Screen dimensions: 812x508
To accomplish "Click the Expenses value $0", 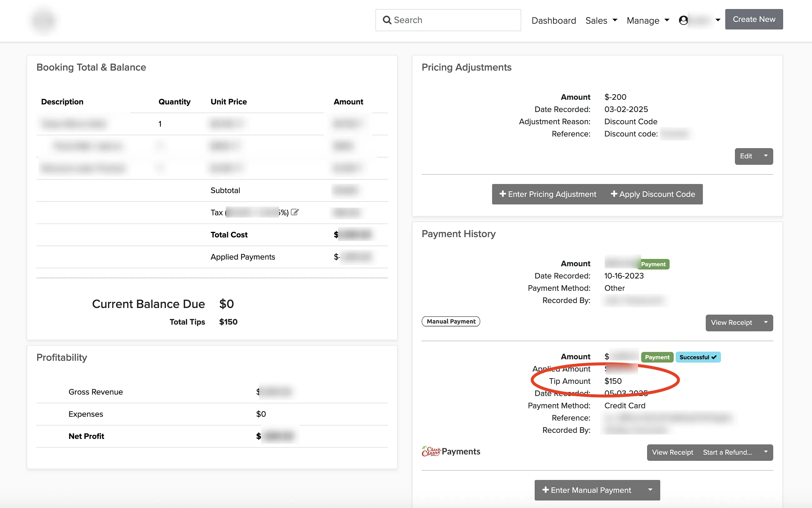I will click(261, 414).
